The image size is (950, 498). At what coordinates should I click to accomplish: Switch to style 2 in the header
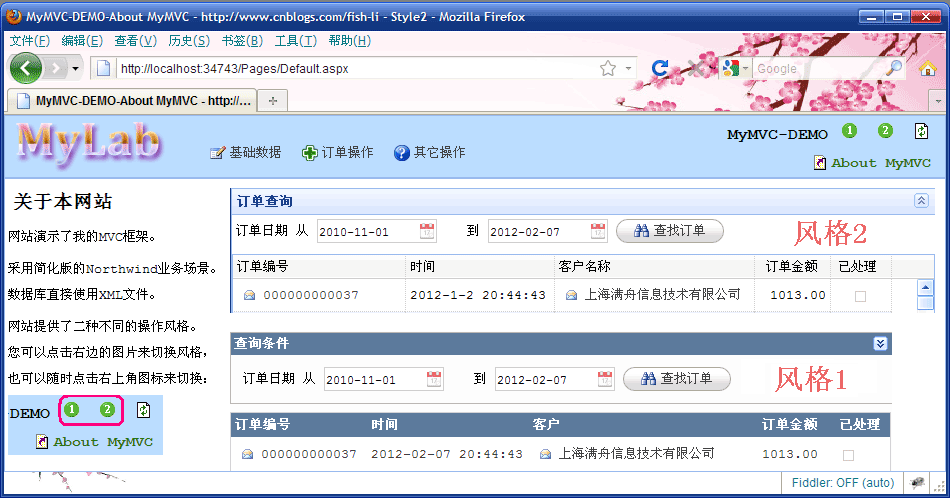885,130
